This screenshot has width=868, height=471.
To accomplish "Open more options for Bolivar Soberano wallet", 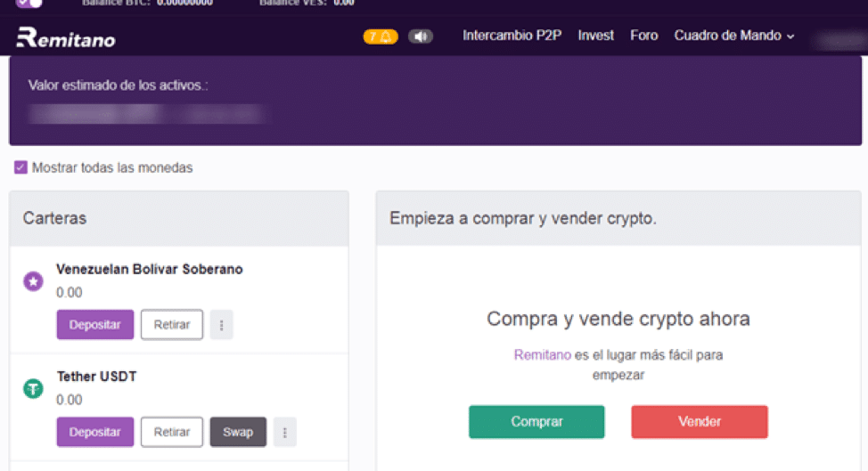I will coord(221,324).
